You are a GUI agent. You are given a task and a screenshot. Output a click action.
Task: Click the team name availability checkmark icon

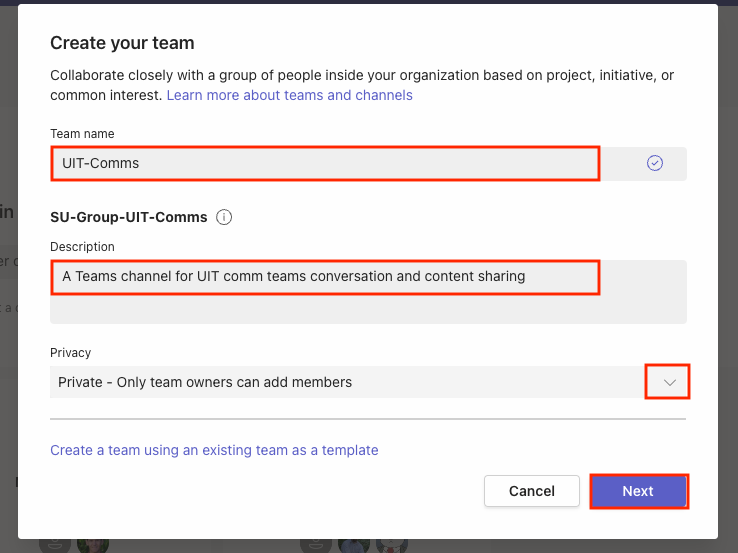click(655, 163)
